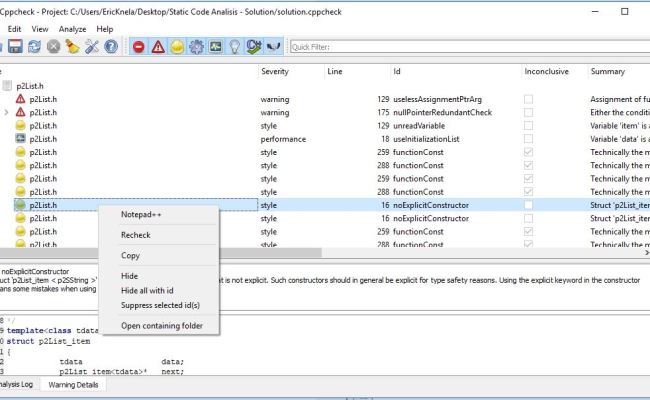Choose Suppress selected id(s)
The image size is (650, 400).
click(159, 305)
